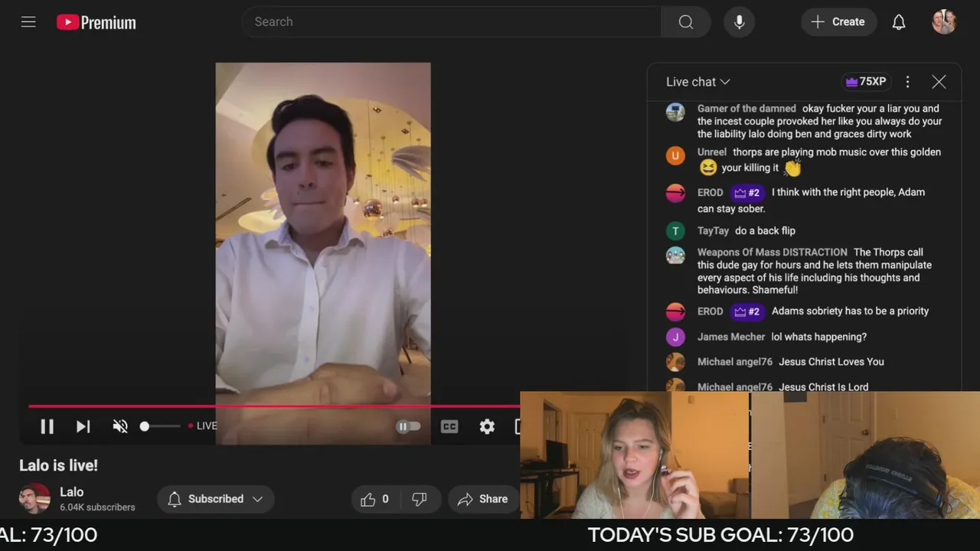Click Weapons Of Mass DISTRACTION username

point(773,252)
